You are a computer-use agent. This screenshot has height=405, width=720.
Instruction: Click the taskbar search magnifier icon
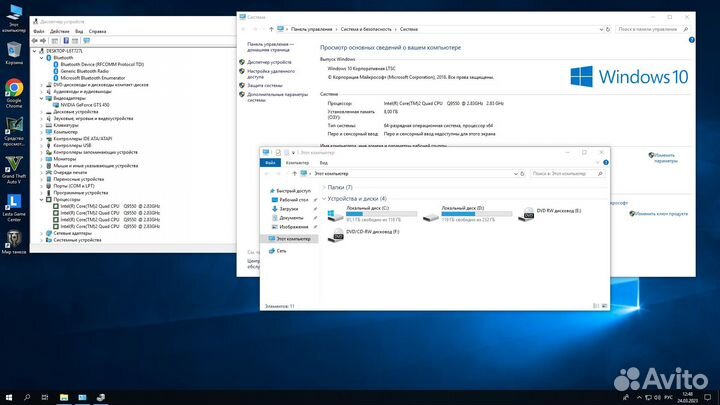(x=27, y=397)
